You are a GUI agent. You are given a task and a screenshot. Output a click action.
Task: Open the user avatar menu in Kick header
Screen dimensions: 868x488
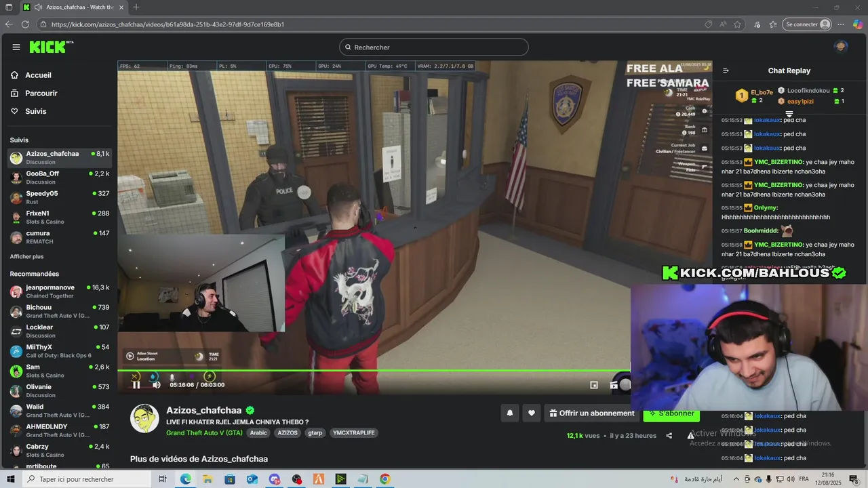point(841,47)
